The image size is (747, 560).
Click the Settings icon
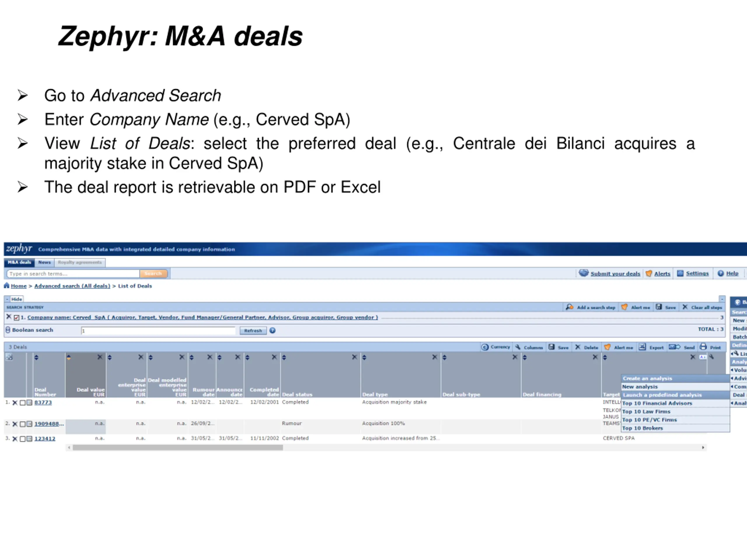coord(680,273)
